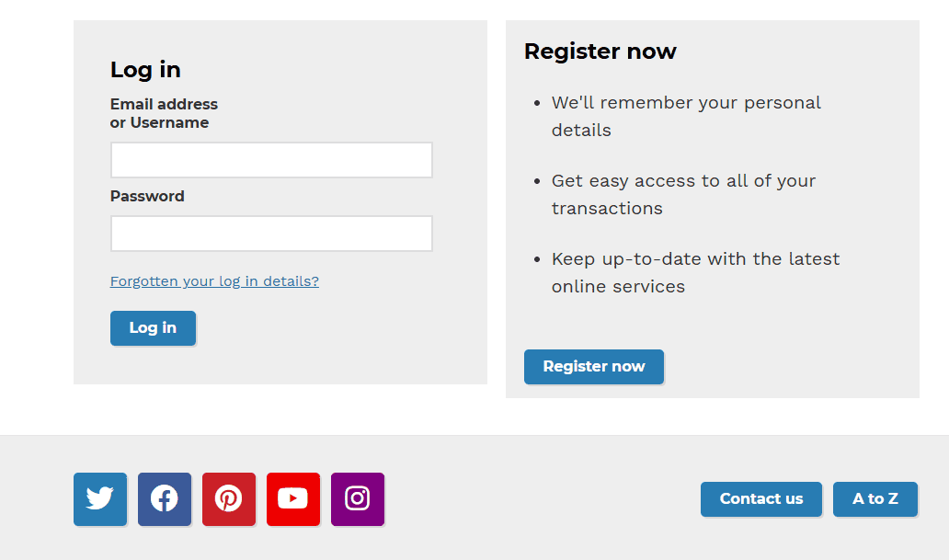Viewport: 949px width, 560px height.
Task: Open the Pinterest icon link
Action: (229, 499)
